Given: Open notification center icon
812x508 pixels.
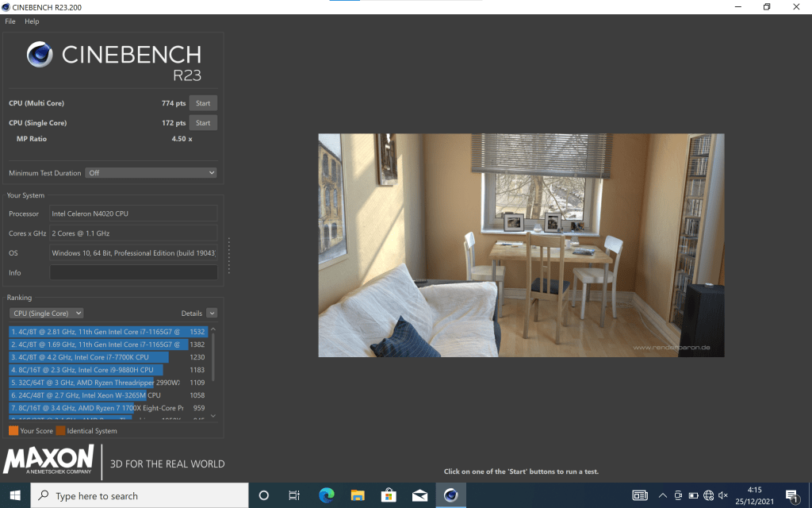Looking at the screenshot, I should pos(792,496).
